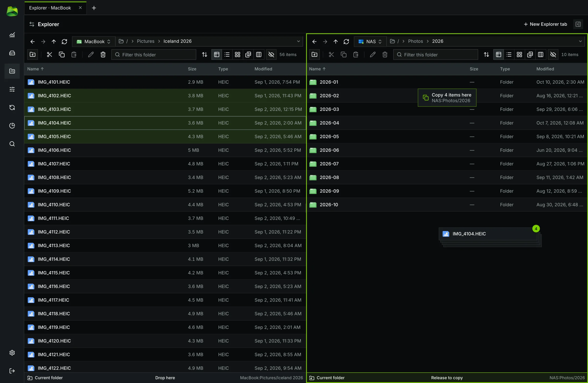Expand the MacBook path history chevron
588x383 pixels.
298,41
